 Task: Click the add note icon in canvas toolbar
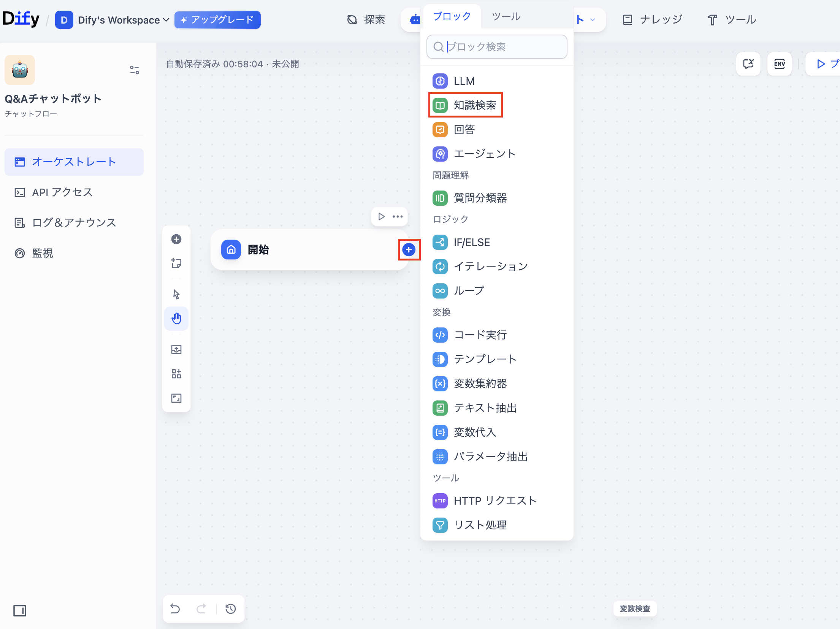pos(176,263)
